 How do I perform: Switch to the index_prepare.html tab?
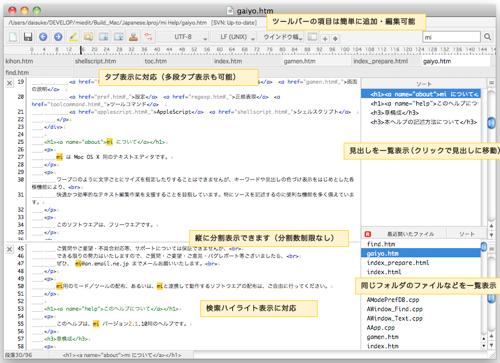tap(386, 61)
